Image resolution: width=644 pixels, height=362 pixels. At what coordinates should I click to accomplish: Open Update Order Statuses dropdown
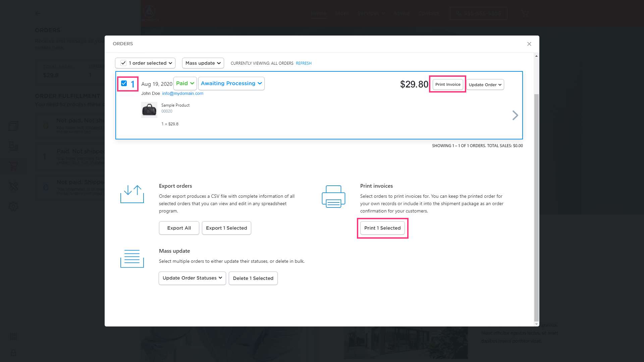click(192, 278)
